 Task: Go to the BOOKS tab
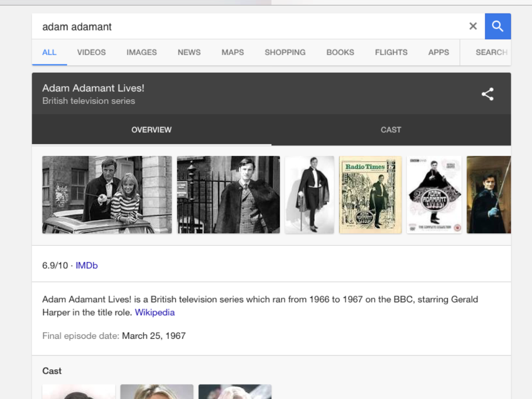click(x=340, y=52)
